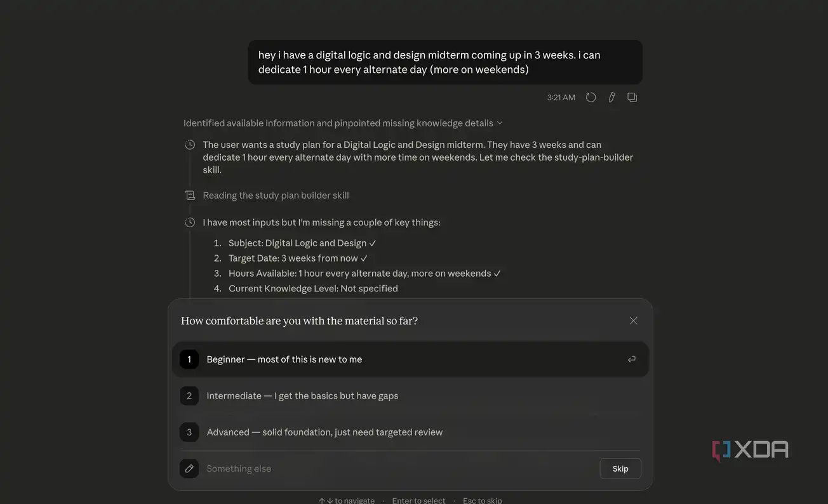Click the clock icon beside missing inputs thought
The height and width of the screenshot is (504, 828).
(190, 223)
